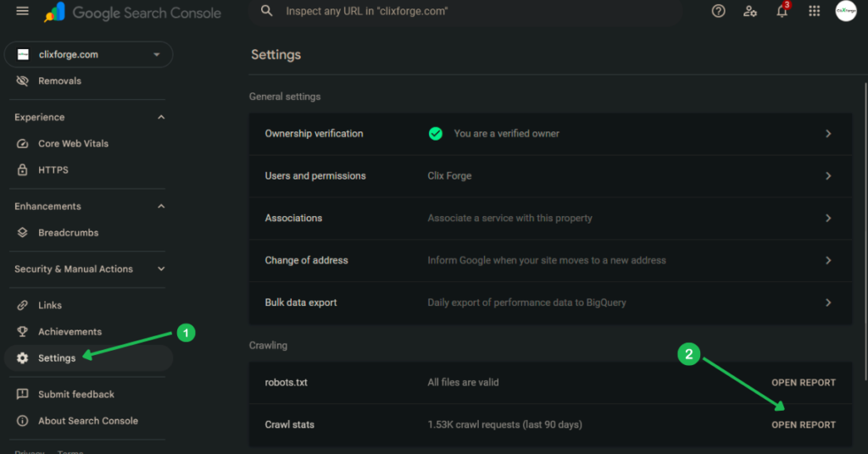Click the Ownership verification label
The image size is (868, 454).
pos(314,134)
